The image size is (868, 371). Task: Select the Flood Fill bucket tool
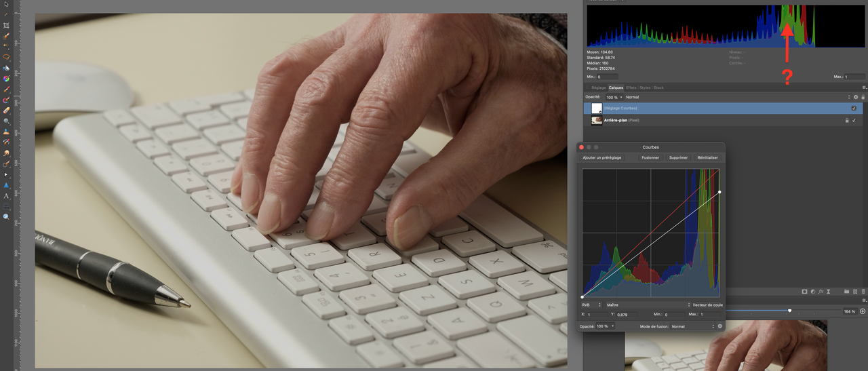pyautogui.click(x=7, y=68)
